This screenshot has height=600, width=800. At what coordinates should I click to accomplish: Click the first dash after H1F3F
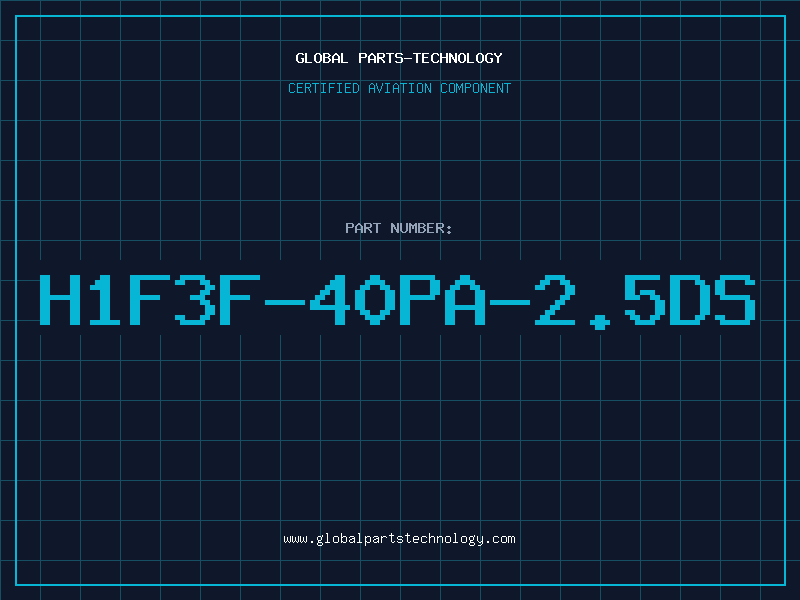285,302
